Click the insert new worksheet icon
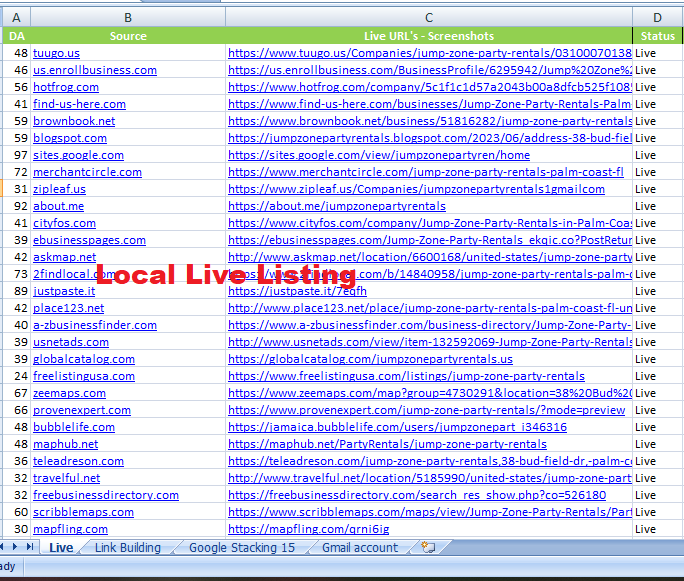Viewport: 684px width, 581px height. 428,547
